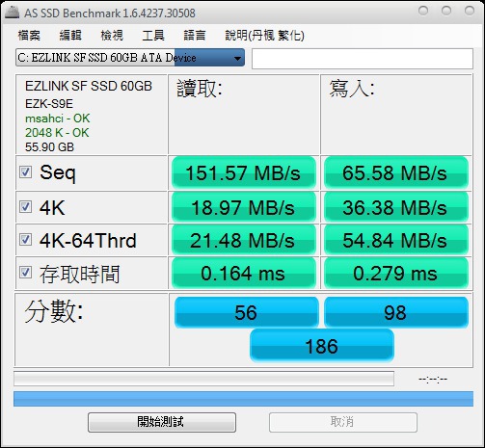The image size is (485, 448).
Task: Click the blue progress bar
Action: [243, 399]
